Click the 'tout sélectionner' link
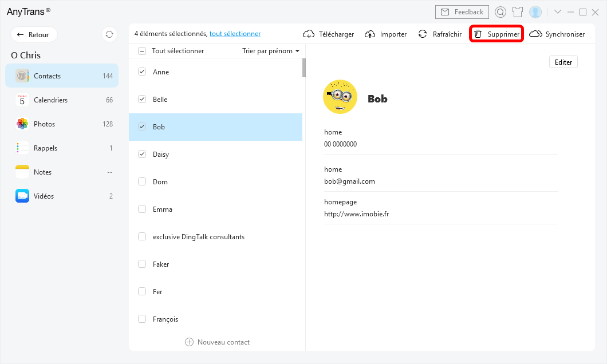This screenshot has height=364, width=607. (235, 34)
